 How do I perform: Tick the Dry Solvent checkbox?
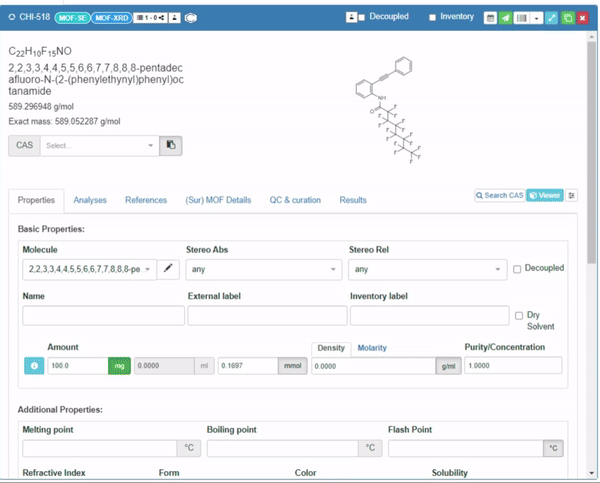click(518, 316)
